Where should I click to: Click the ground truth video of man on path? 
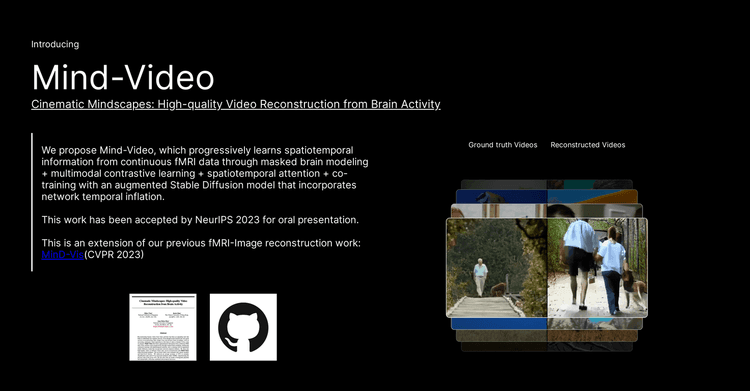(496, 268)
